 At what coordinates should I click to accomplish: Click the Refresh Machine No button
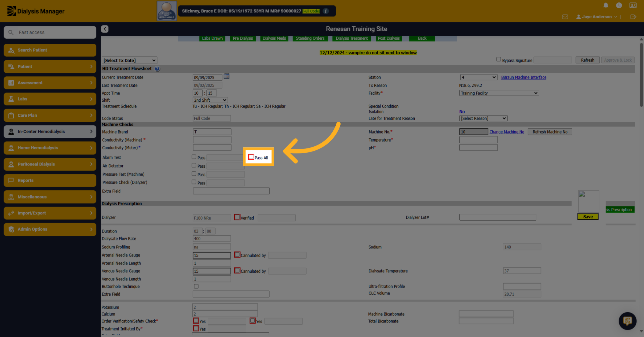click(x=550, y=132)
